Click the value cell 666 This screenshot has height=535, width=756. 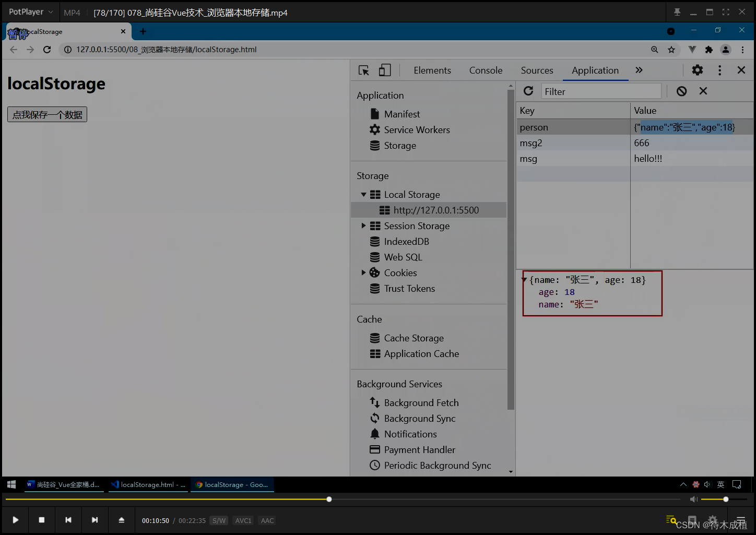point(692,142)
